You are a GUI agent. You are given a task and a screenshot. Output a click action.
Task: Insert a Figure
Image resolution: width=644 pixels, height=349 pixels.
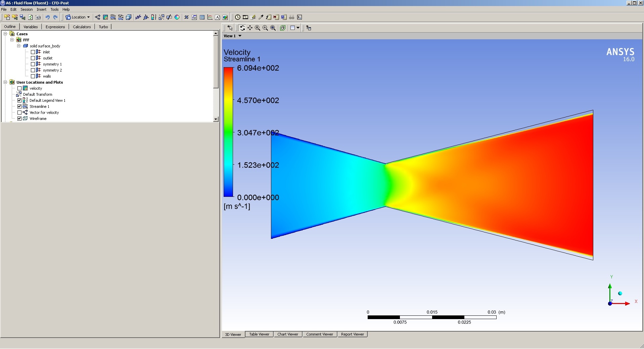point(225,17)
